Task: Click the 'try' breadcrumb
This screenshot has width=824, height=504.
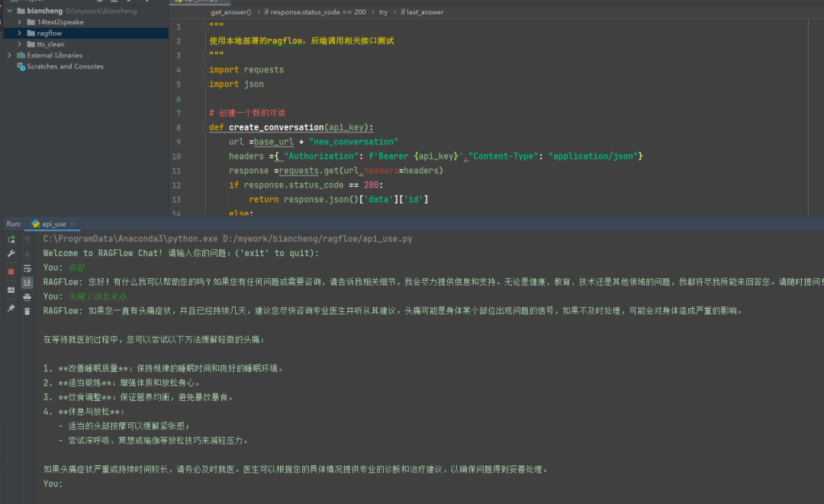Action: [383, 12]
